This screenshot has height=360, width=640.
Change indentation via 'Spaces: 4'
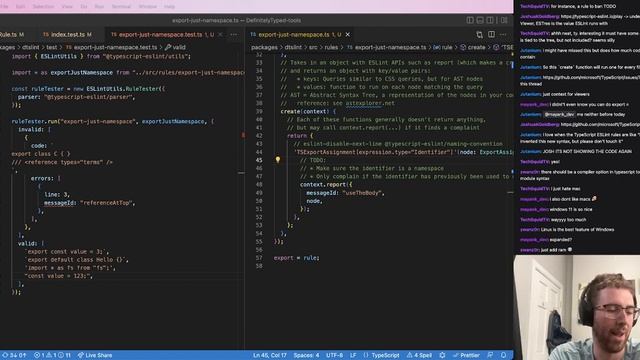point(306,355)
